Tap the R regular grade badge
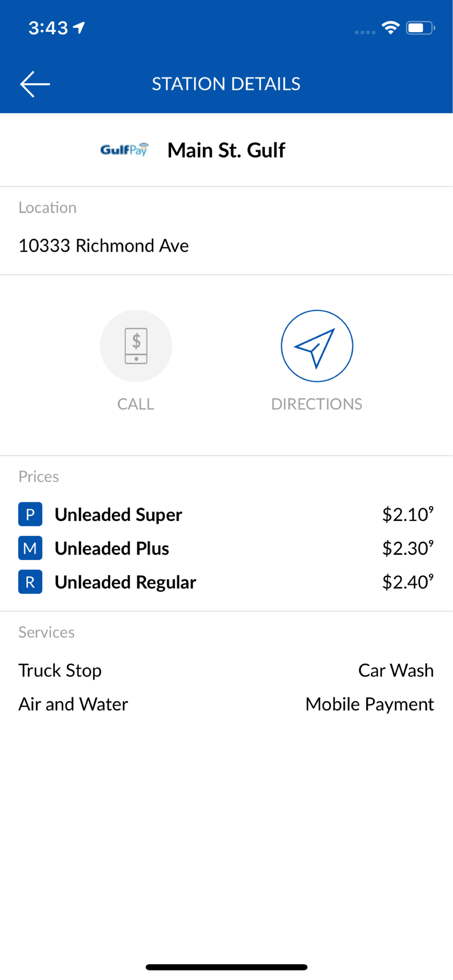 pos(30,582)
